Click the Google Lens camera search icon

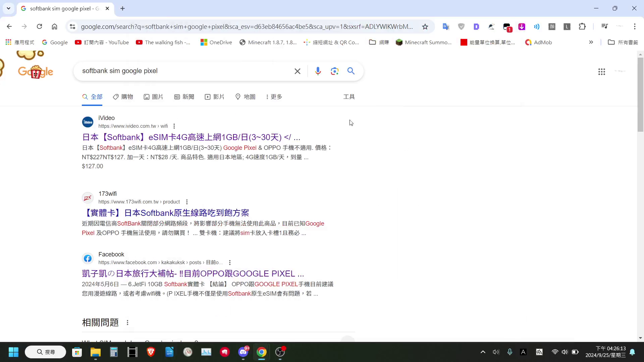tap(334, 71)
